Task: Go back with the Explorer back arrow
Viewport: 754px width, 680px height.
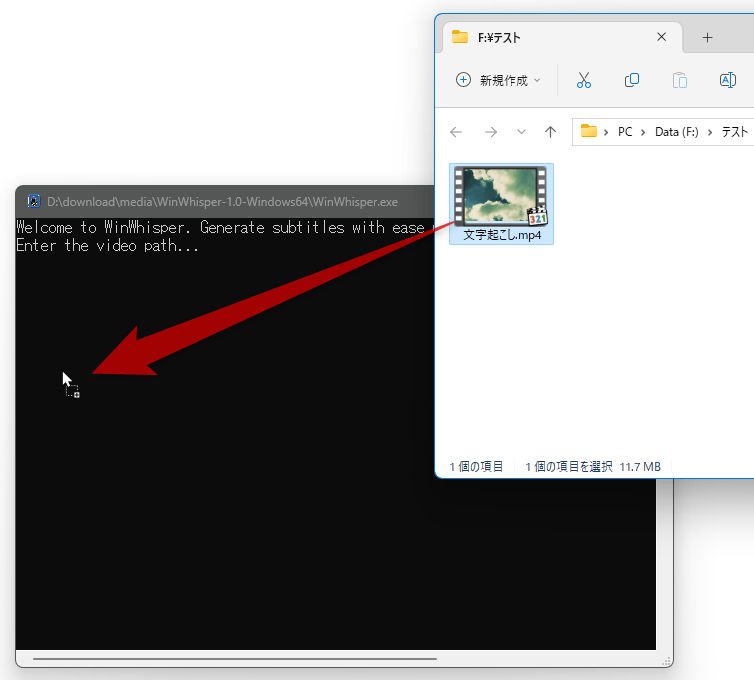Action: pyautogui.click(x=455, y=132)
